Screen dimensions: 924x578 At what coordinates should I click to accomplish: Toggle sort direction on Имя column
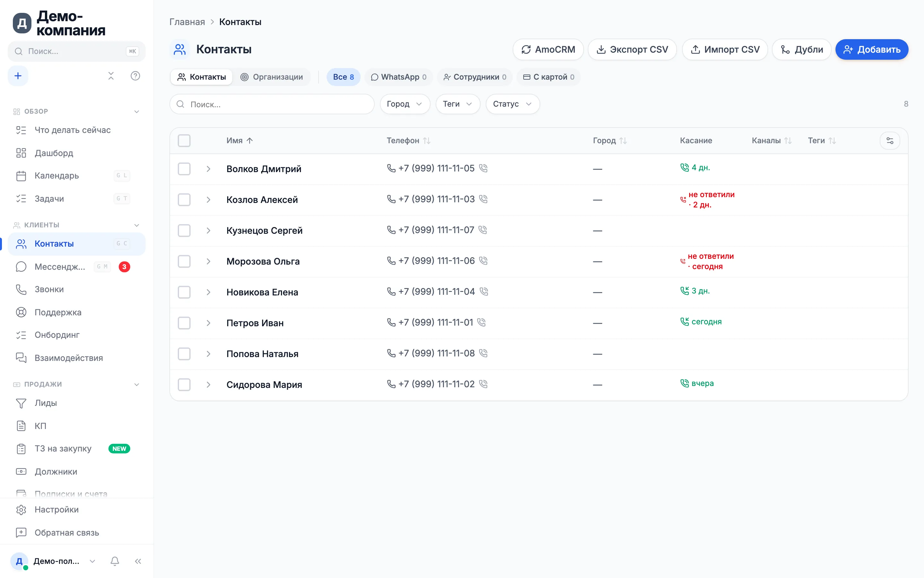[239, 141]
